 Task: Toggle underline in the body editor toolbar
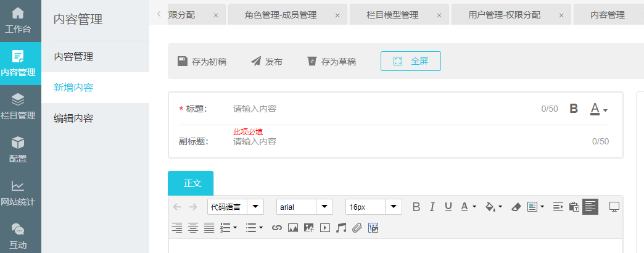pyautogui.click(x=448, y=207)
